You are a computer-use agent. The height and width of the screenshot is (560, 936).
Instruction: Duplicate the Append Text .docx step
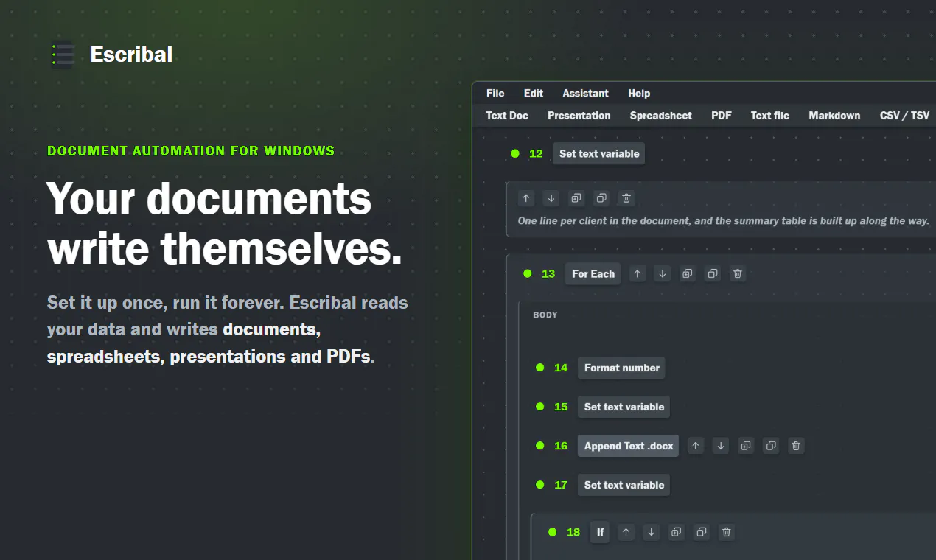(746, 446)
